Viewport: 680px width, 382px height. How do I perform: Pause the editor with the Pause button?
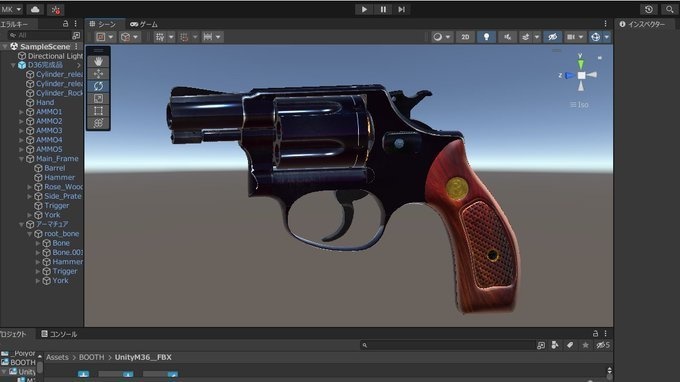[x=383, y=9]
